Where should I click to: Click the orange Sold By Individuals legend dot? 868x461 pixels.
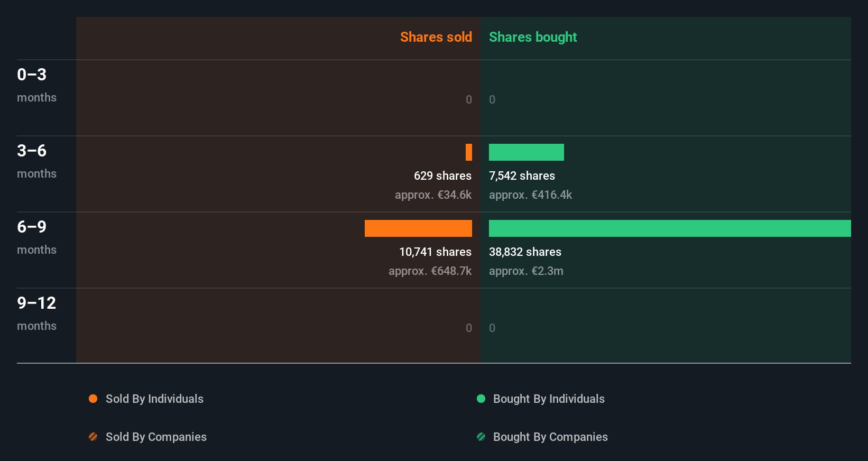tap(93, 399)
